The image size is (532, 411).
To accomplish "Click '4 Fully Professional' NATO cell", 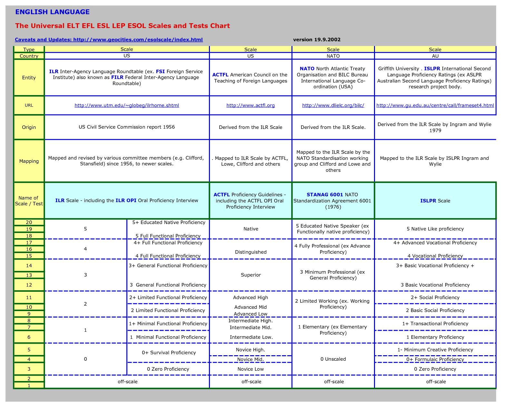I will click(x=333, y=249).
